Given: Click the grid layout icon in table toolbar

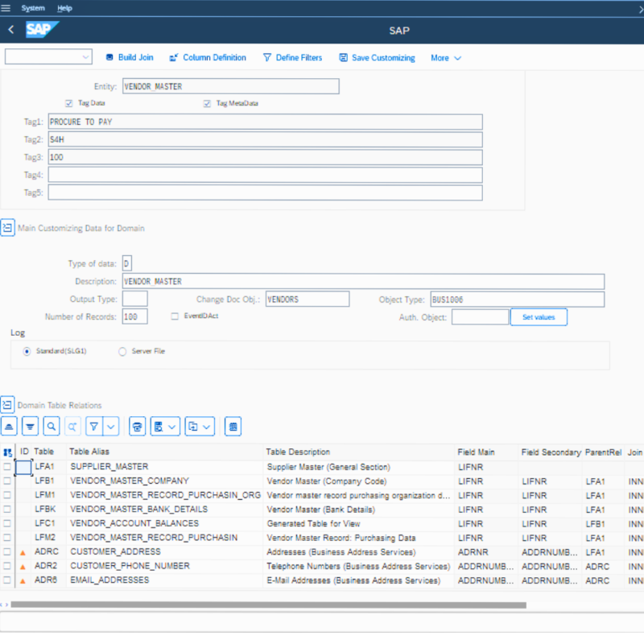Looking at the screenshot, I should coord(233,426).
